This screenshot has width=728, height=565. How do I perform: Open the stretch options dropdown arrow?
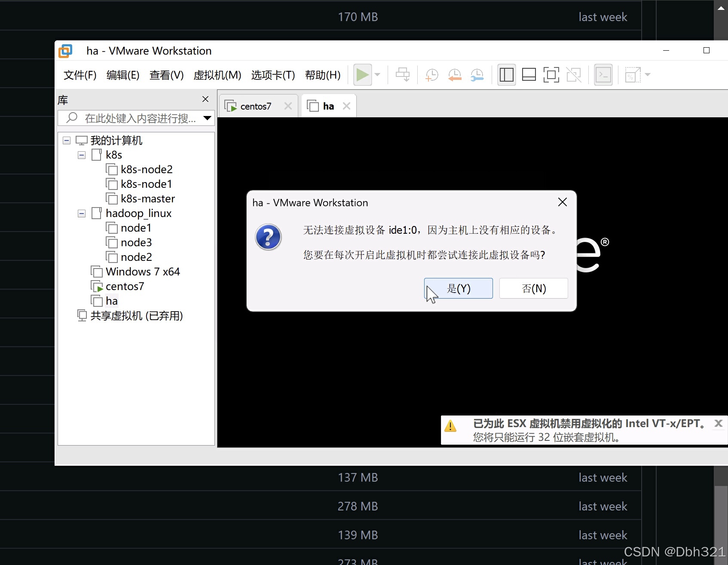click(x=648, y=75)
